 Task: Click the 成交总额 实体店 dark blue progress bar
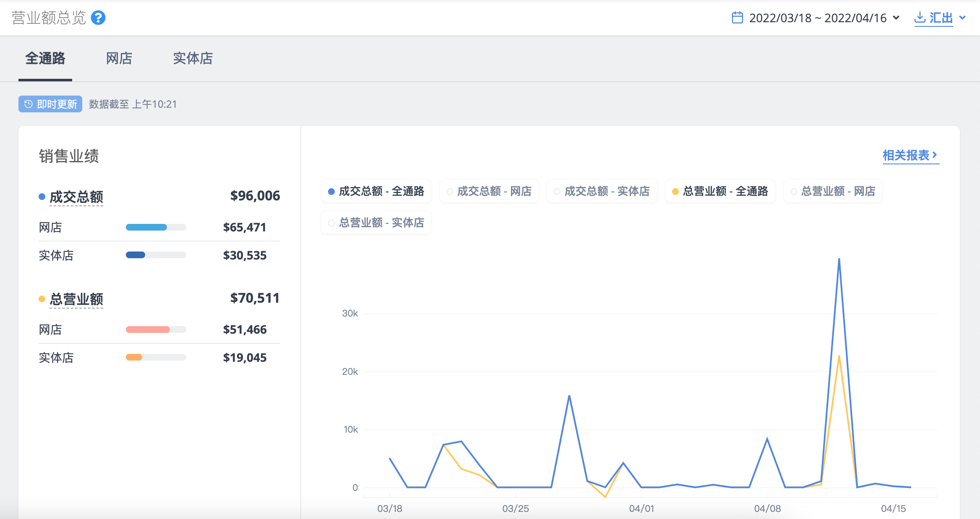coord(156,255)
